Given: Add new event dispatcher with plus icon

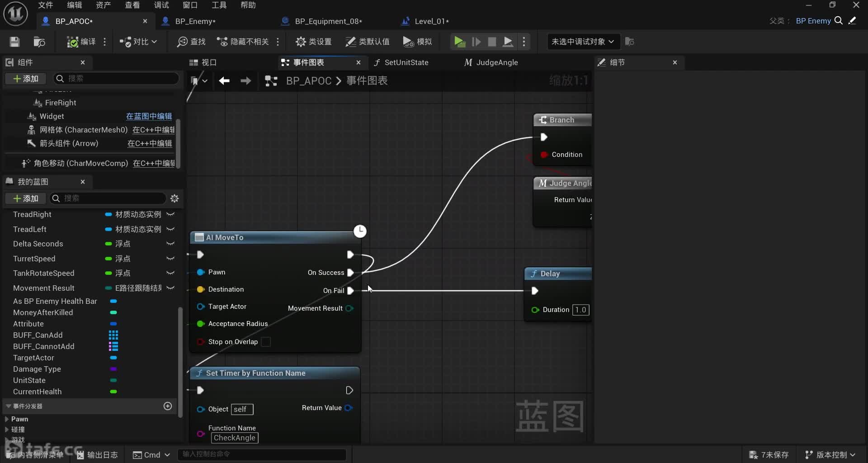Looking at the screenshot, I should point(168,406).
